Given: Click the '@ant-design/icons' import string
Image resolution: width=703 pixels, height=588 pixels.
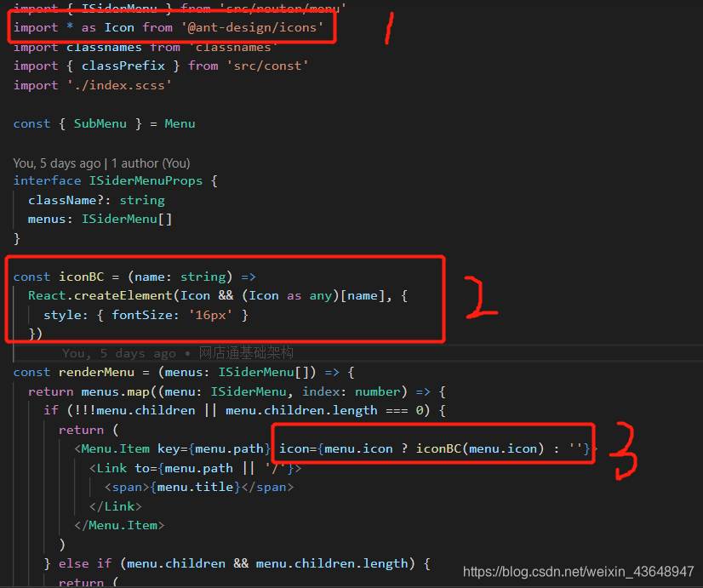Looking at the screenshot, I should (253, 27).
